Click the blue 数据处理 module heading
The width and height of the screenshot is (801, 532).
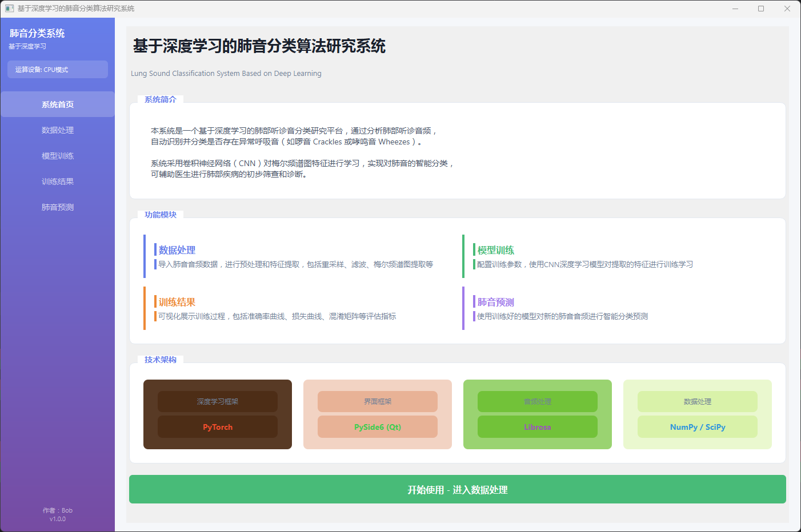(177, 250)
